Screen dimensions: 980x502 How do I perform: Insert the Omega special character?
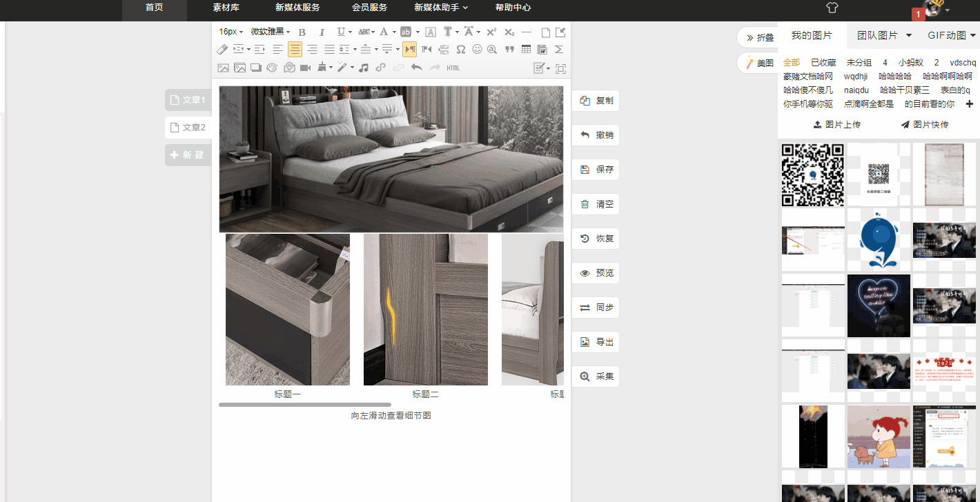click(x=460, y=50)
